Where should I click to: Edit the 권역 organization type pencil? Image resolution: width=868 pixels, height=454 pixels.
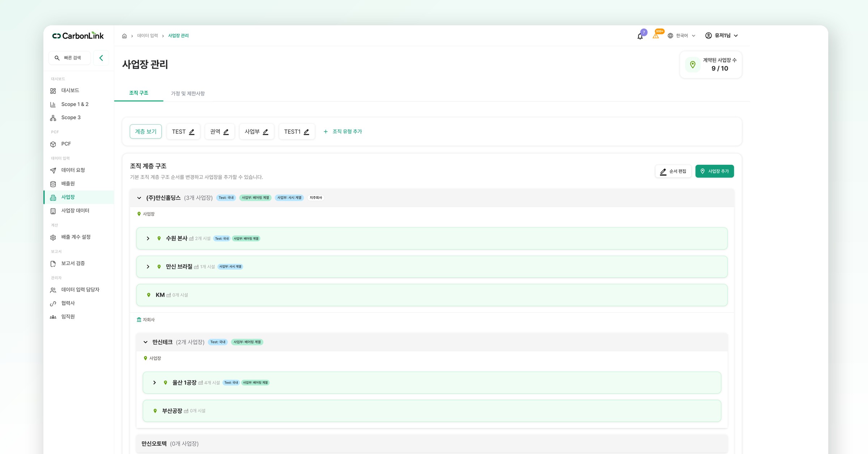pos(226,132)
